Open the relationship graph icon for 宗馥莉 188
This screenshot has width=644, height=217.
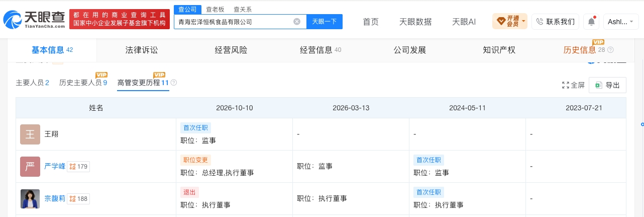[x=72, y=199]
